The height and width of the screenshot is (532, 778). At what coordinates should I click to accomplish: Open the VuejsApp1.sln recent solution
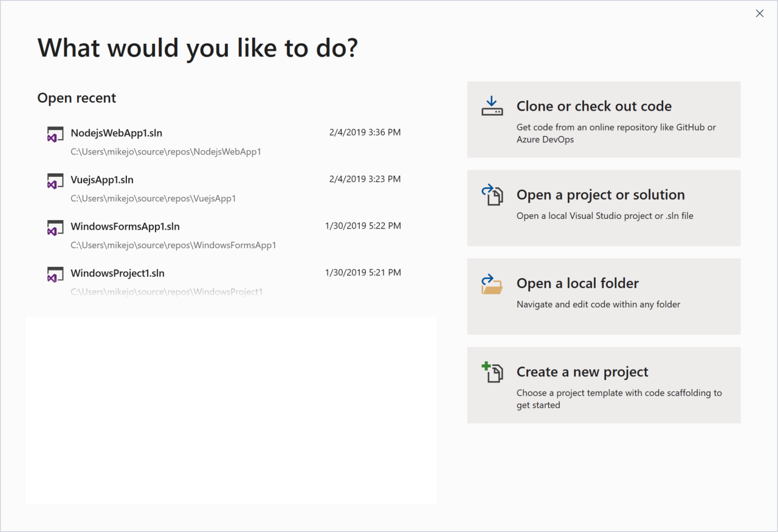(x=101, y=180)
